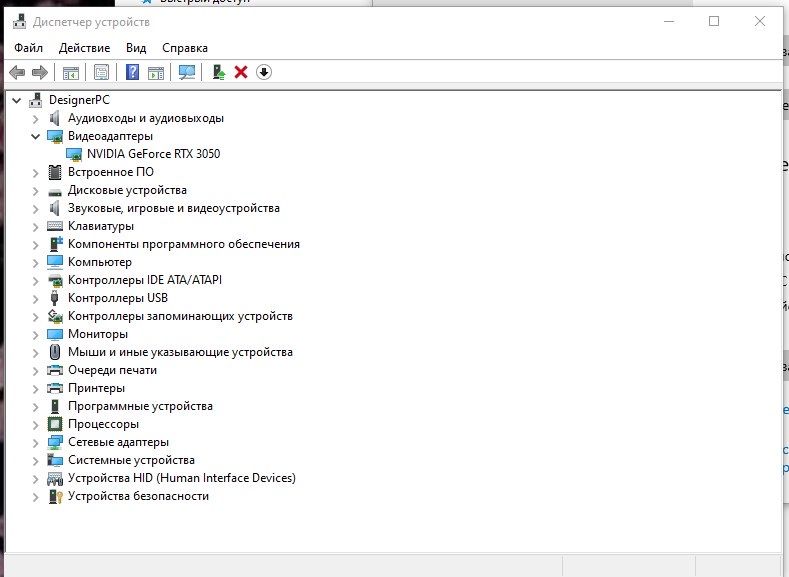Expand the Мониторы category
789x577 pixels.
tap(35, 335)
